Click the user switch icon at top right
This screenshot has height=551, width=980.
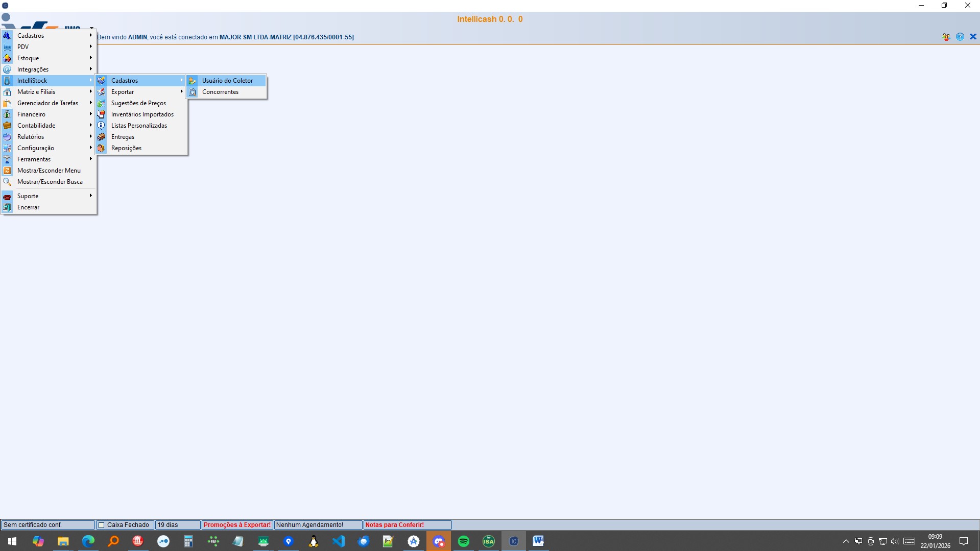[x=946, y=37]
